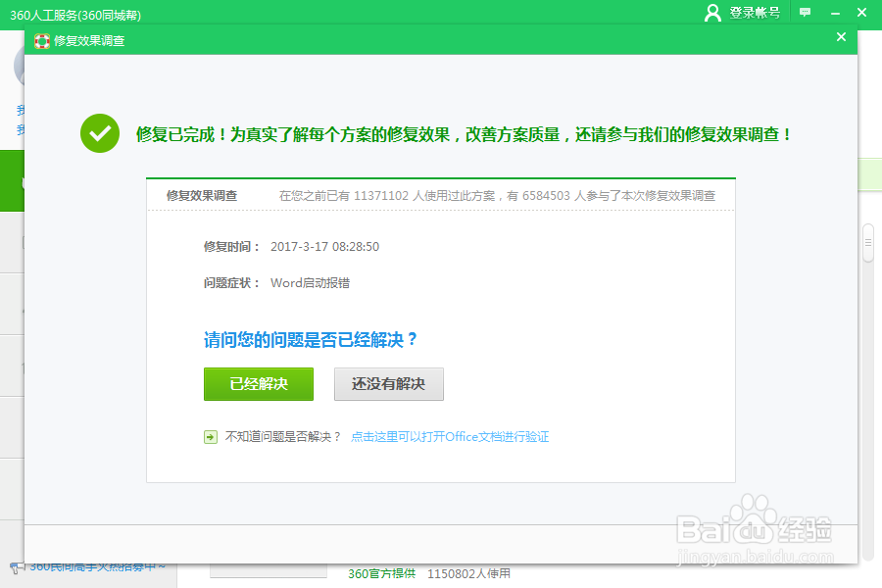Close the 修复效果调查 dialog with its X
The image size is (882, 588).
tap(841, 37)
